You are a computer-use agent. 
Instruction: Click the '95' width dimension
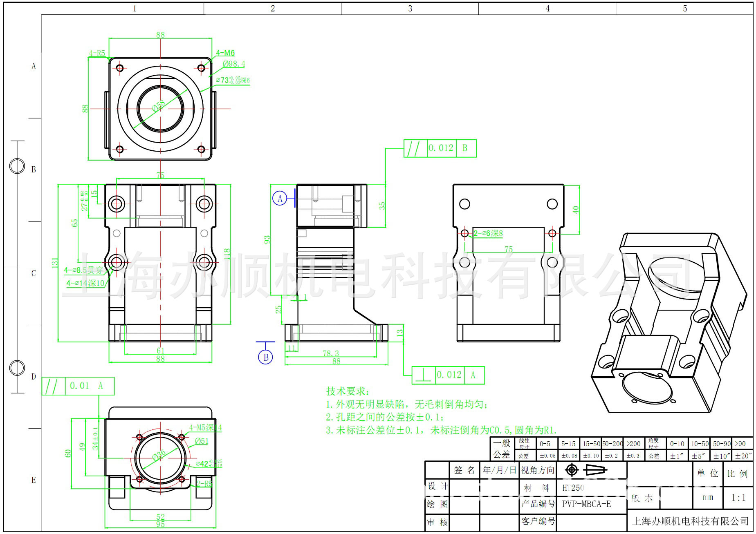[x=160, y=524]
